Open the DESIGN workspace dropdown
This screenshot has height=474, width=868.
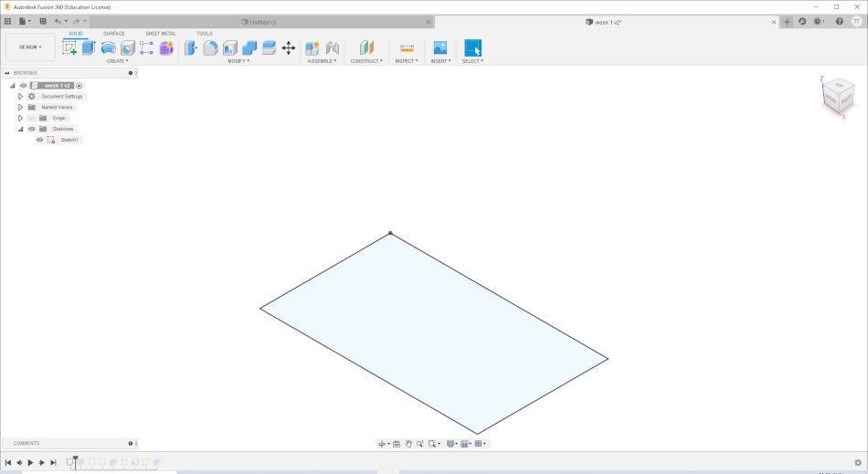pyautogui.click(x=30, y=47)
